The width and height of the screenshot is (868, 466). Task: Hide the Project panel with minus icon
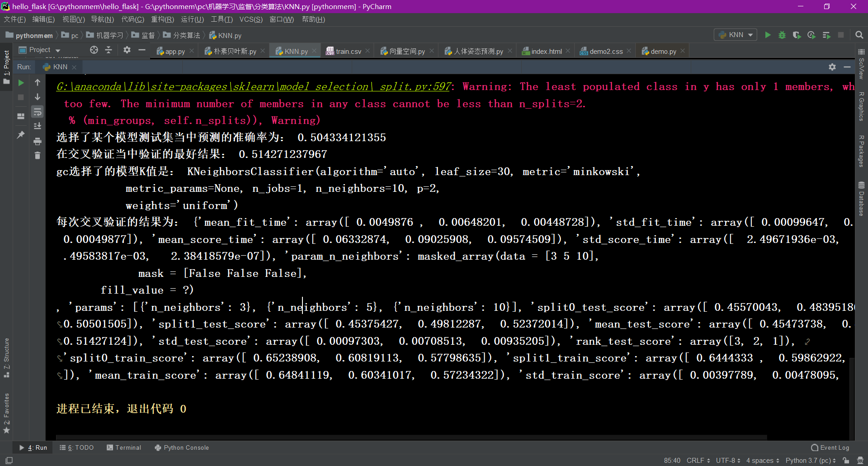pos(142,50)
